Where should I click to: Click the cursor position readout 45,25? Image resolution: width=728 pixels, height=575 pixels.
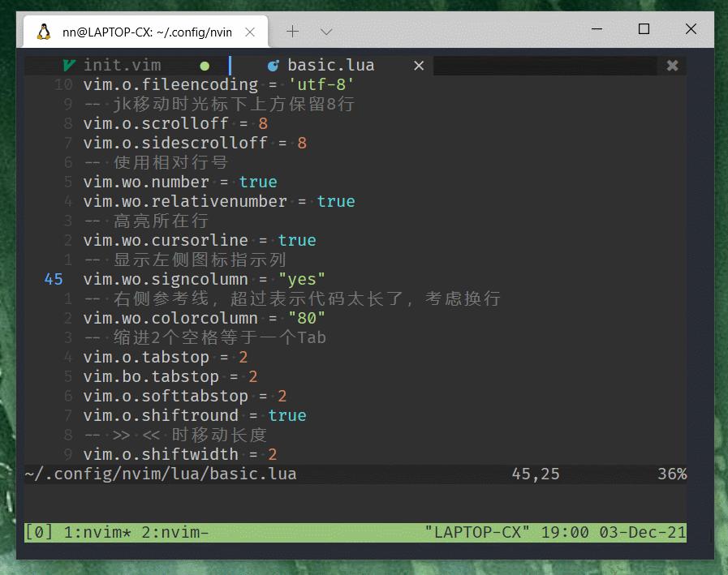536,474
